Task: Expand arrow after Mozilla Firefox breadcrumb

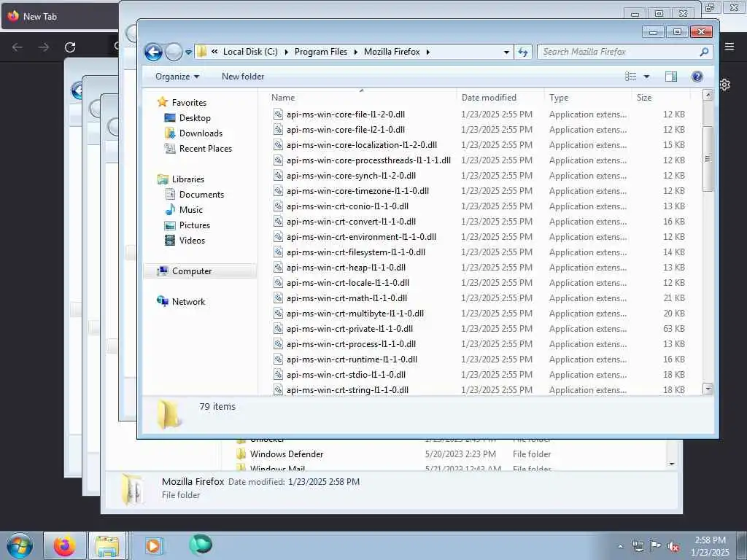Action: (x=427, y=52)
